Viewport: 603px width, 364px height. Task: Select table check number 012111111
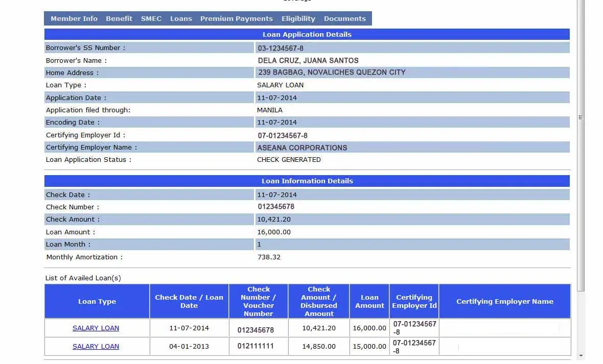coord(256,346)
